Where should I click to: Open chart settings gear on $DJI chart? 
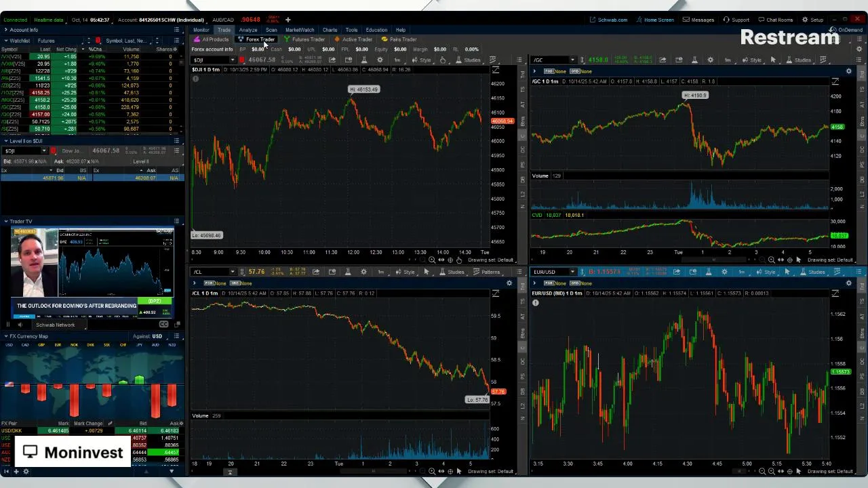click(380, 60)
